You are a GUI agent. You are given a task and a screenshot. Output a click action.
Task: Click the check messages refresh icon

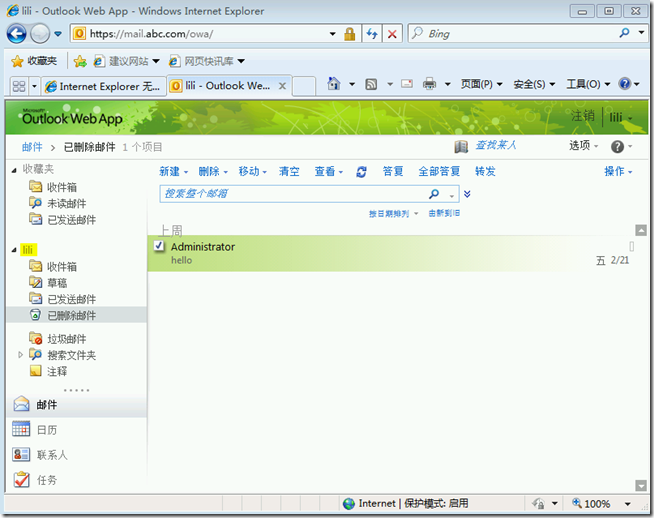click(362, 172)
